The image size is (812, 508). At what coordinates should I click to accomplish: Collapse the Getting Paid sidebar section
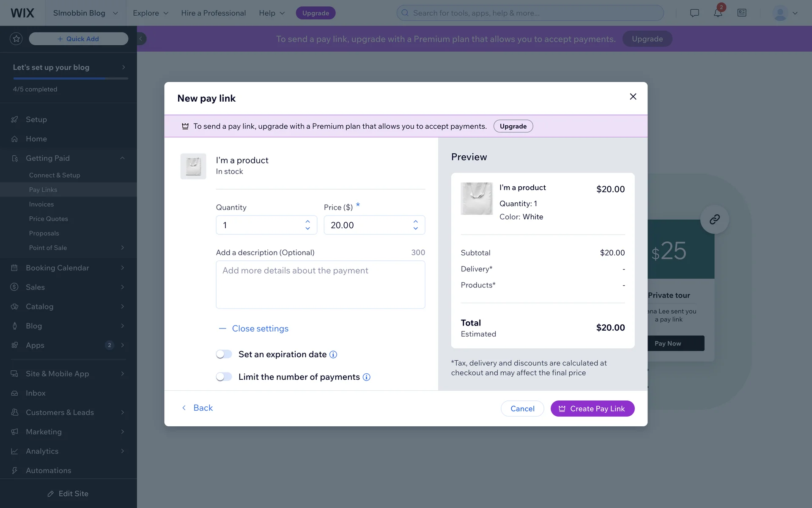tap(122, 158)
